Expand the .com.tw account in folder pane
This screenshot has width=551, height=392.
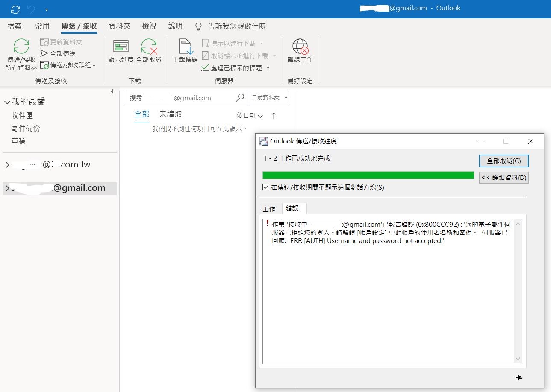7,165
